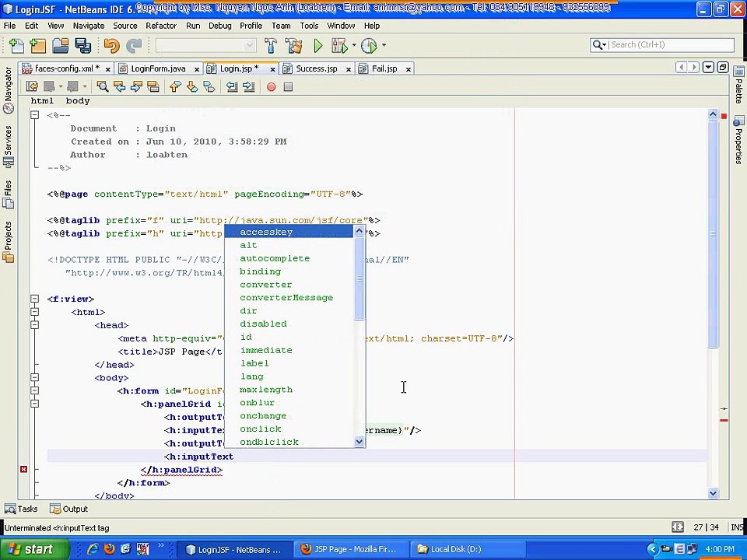
Task: Click the Undo arrow icon
Action: coord(111,46)
